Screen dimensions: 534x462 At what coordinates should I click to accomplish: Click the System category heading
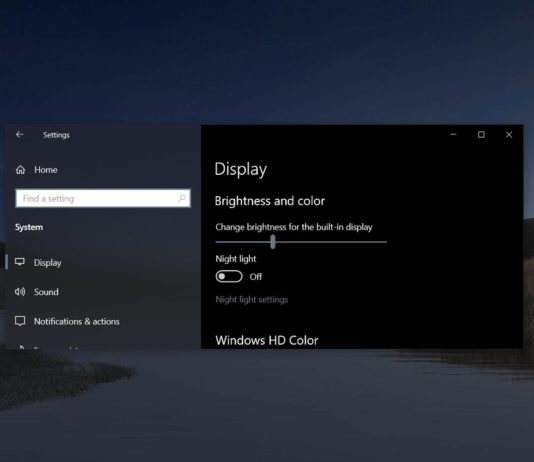point(29,227)
